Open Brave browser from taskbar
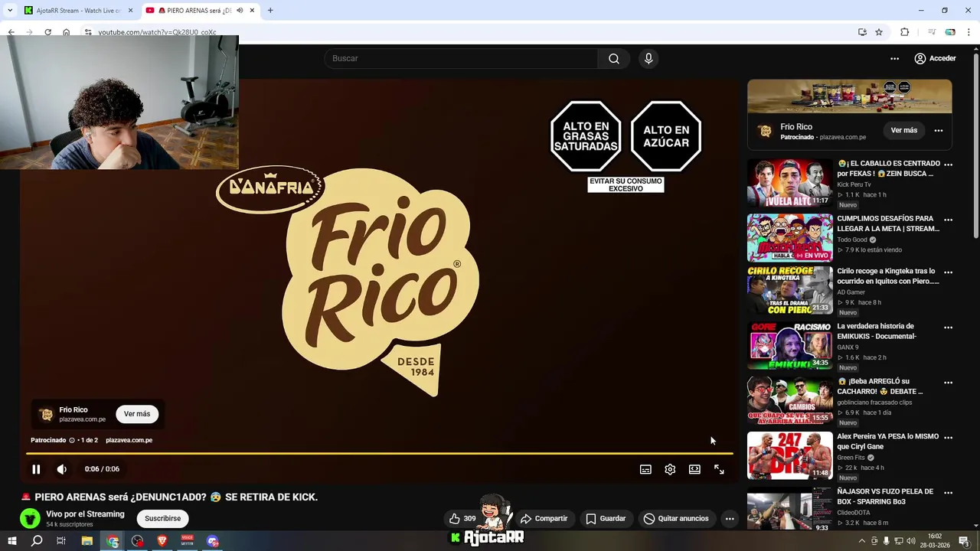This screenshot has height=551, width=980. 162,541
